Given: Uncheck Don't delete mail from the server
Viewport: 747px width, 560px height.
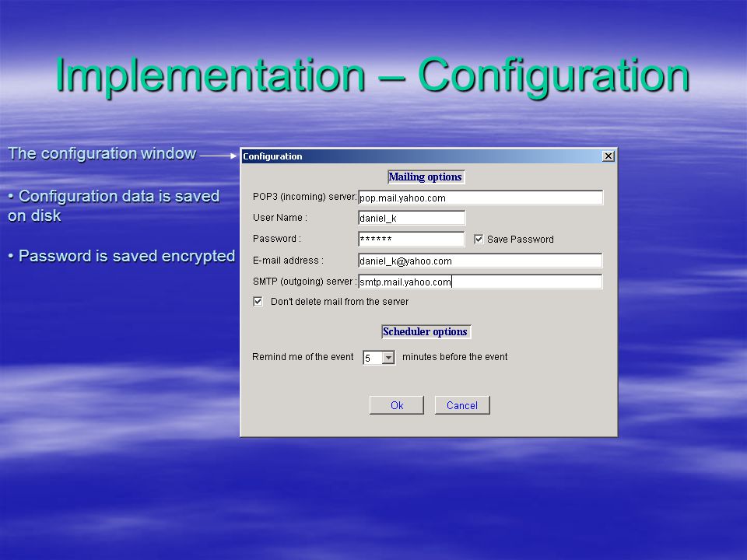Looking at the screenshot, I should click(258, 302).
